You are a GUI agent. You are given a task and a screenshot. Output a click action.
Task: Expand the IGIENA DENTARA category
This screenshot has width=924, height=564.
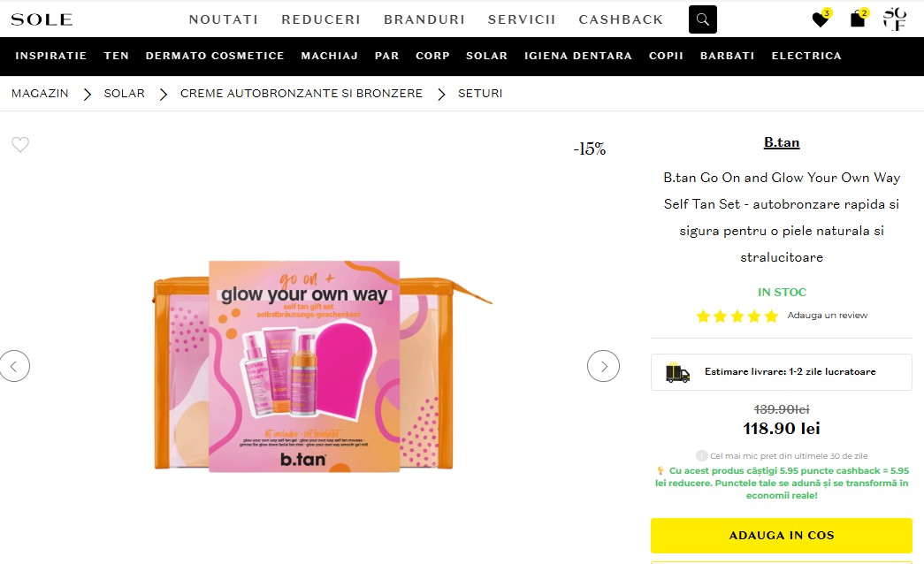click(578, 56)
